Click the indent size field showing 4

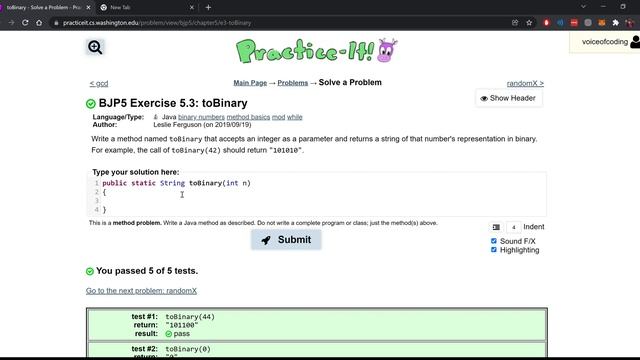[513, 227]
